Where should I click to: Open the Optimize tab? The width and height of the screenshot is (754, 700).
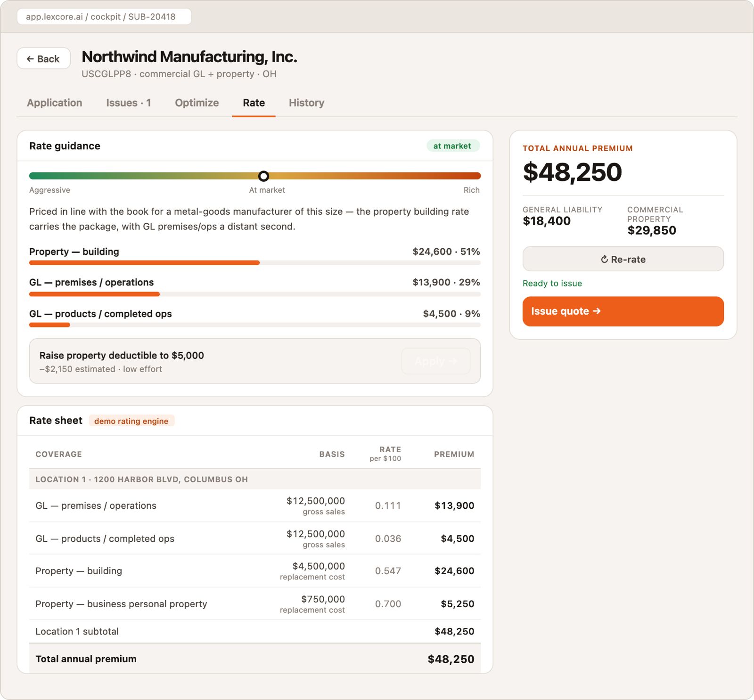tap(197, 103)
